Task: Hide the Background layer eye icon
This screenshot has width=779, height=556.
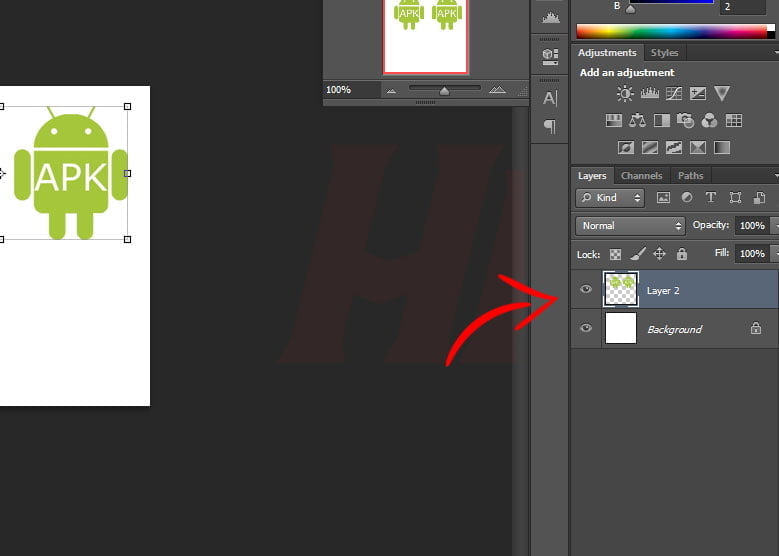Action: 586,328
